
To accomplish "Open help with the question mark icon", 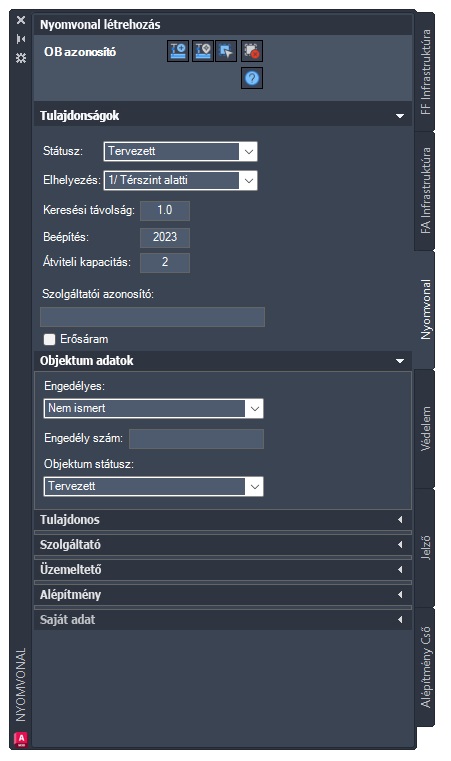I will point(251,78).
